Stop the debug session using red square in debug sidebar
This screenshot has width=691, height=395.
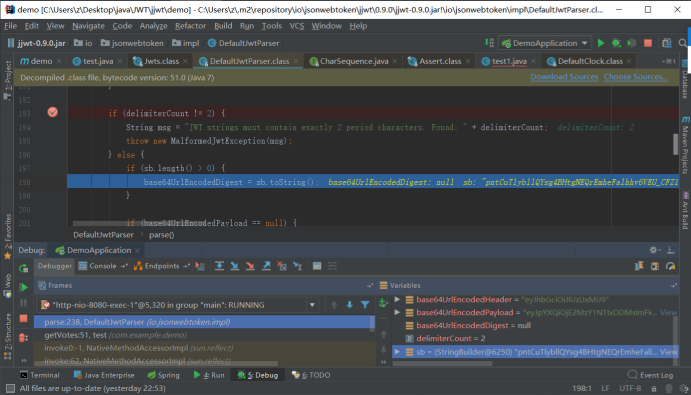[23, 318]
